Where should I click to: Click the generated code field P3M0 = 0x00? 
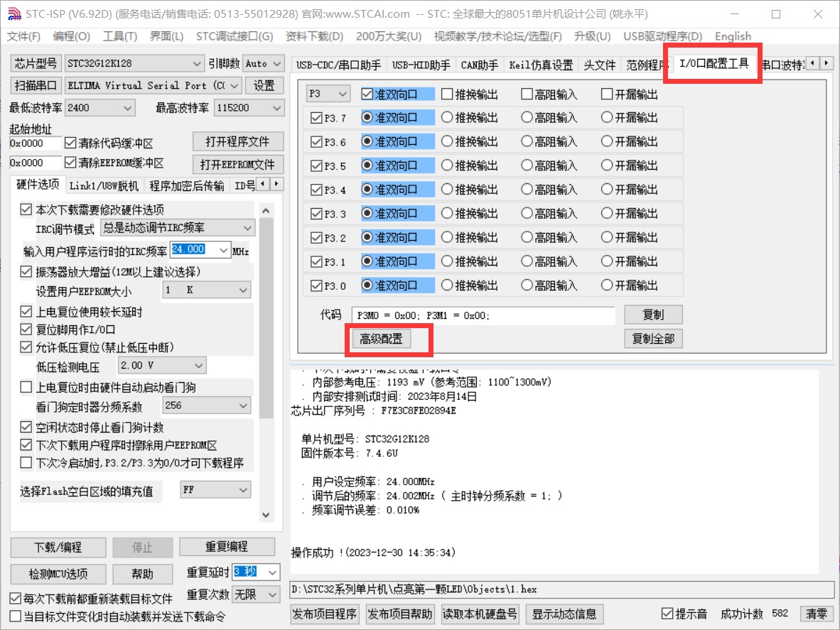(x=483, y=316)
